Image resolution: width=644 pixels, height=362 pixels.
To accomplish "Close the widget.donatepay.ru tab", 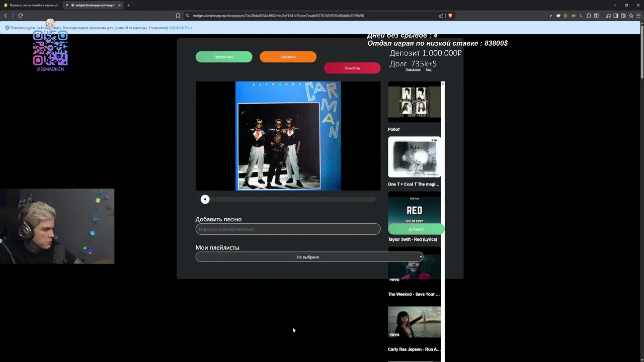I will pos(119,5).
